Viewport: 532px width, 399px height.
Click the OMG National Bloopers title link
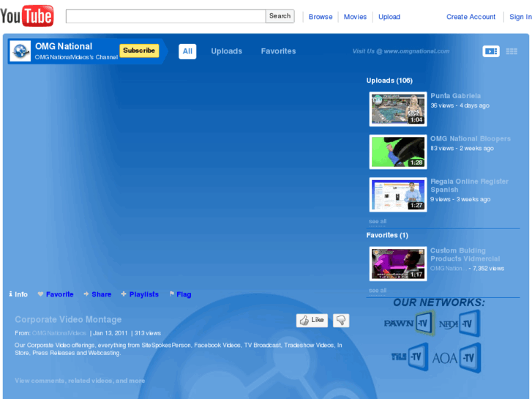click(x=471, y=138)
